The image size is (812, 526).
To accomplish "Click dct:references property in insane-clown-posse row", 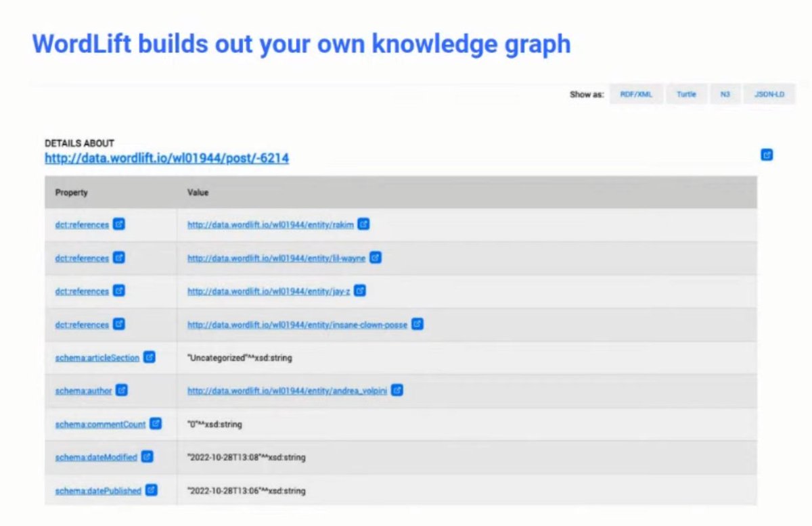I will click(x=82, y=325).
